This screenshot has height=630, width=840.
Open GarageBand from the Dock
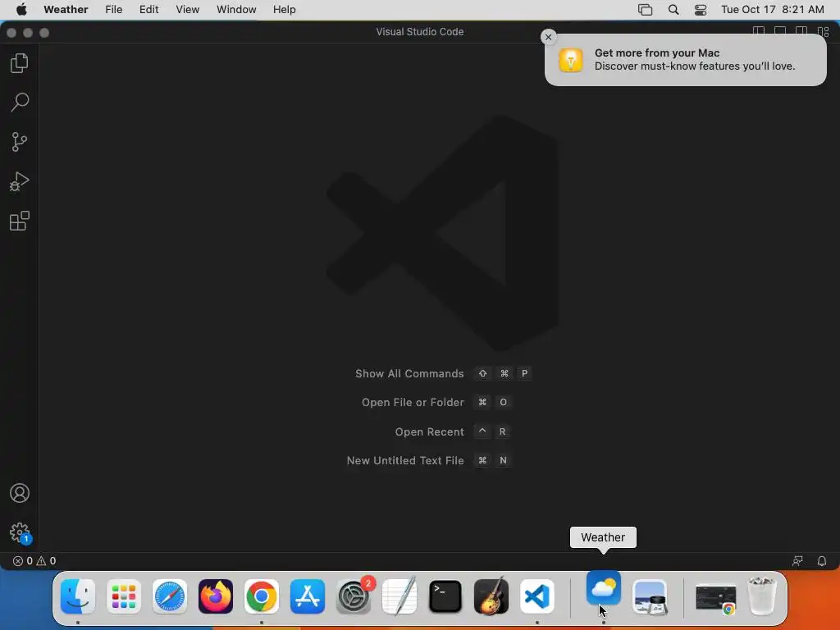[x=491, y=596]
